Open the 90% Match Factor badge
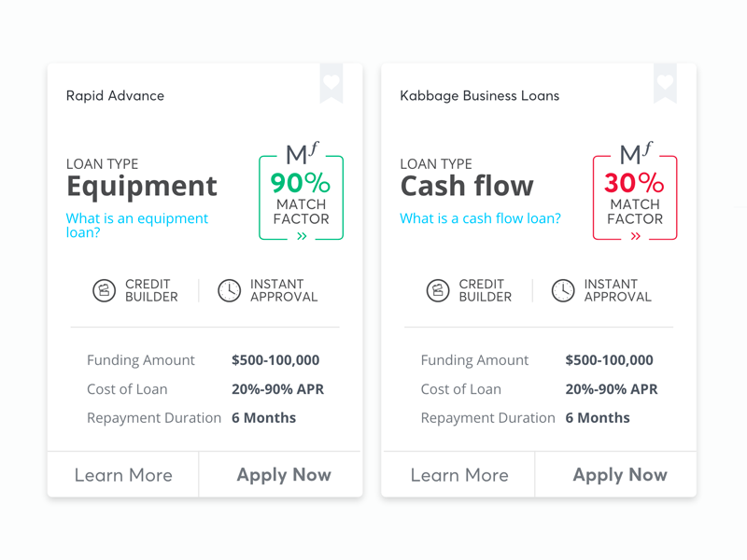The width and height of the screenshot is (747, 560). (x=301, y=198)
